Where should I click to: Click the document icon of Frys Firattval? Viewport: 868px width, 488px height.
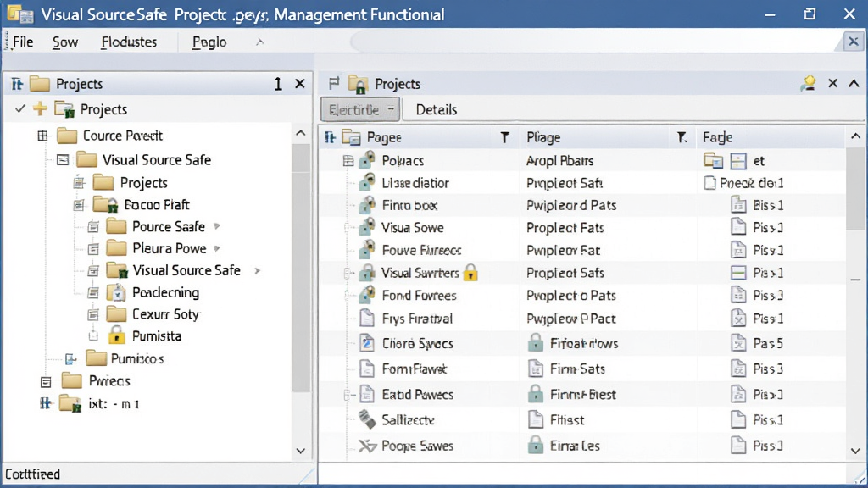pyautogui.click(x=366, y=319)
